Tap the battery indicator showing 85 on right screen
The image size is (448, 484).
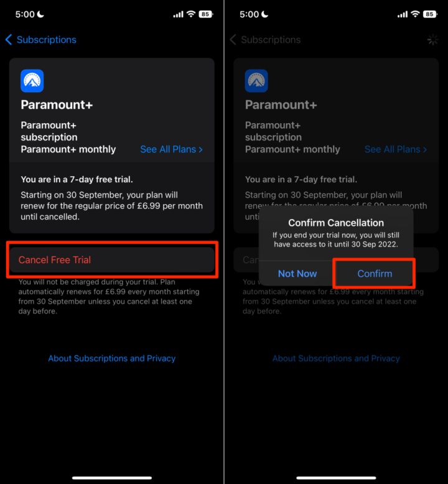tap(430, 14)
